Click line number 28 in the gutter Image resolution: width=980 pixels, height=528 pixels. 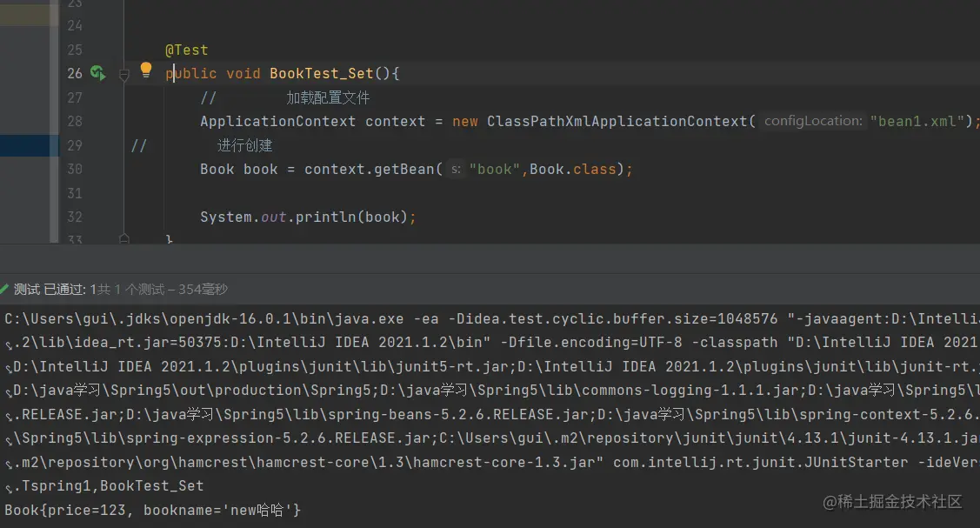pyautogui.click(x=75, y=121)
